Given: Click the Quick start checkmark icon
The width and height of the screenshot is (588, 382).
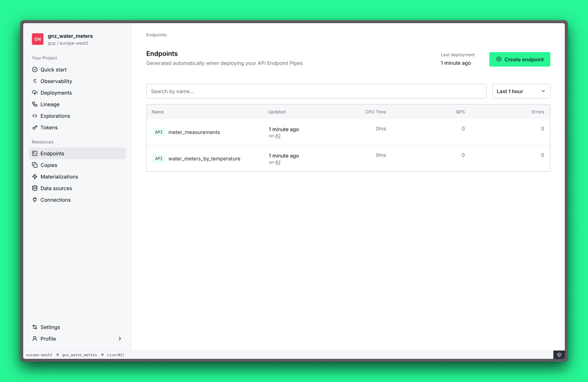Looking at the screenshot, I should [35, 69].
